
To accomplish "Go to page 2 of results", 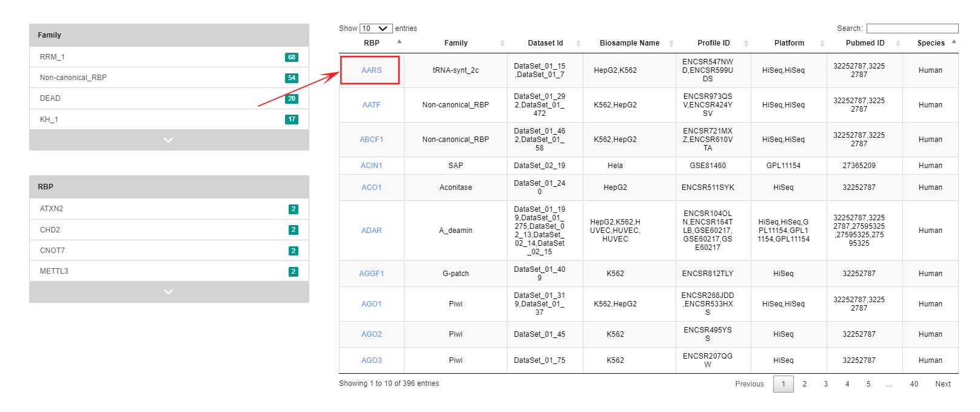I will pyautogui.click(x=804, y=384).
